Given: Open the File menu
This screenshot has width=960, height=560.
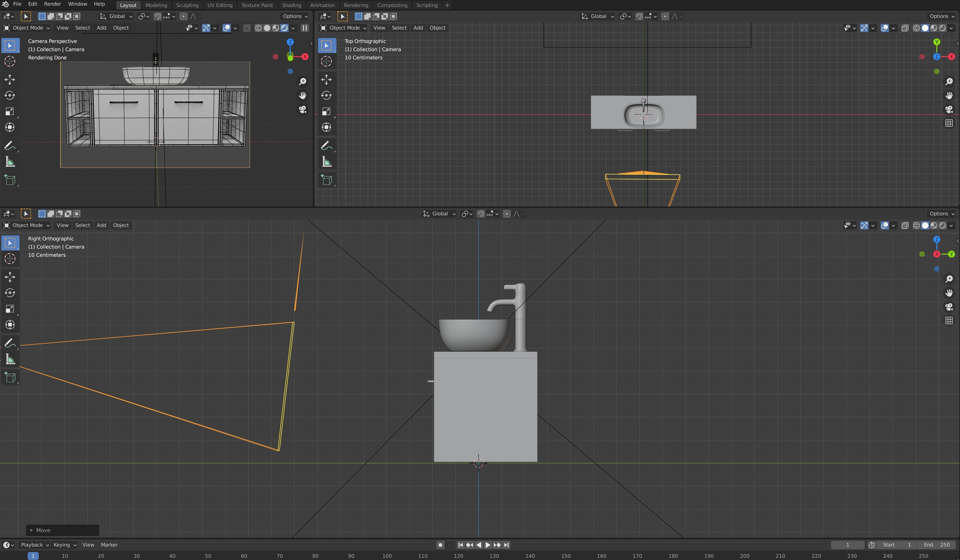Looking at the screenshot, I should (17, 4).
